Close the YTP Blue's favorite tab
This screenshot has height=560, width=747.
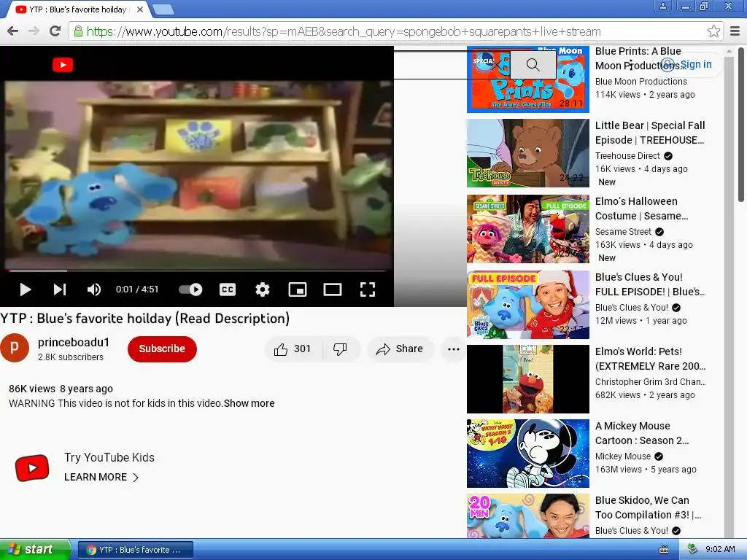[x=140, y=9]
